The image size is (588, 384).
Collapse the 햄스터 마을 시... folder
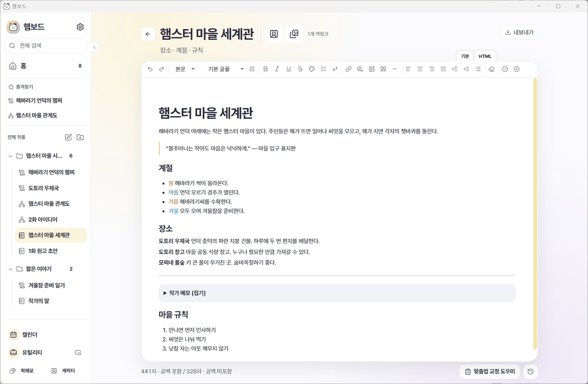(10, 156)
